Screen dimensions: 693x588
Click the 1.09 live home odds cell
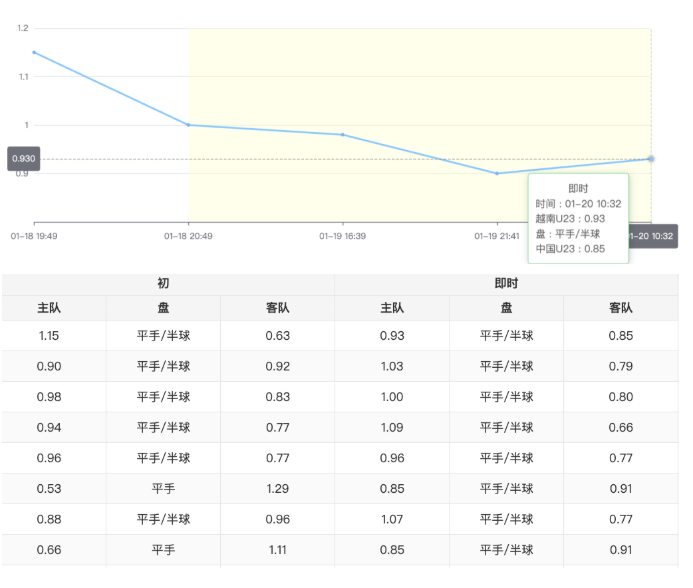(392, 428)
